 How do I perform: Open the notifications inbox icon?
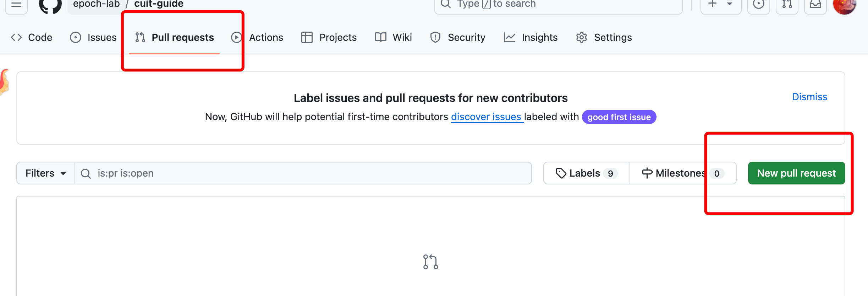815,5
